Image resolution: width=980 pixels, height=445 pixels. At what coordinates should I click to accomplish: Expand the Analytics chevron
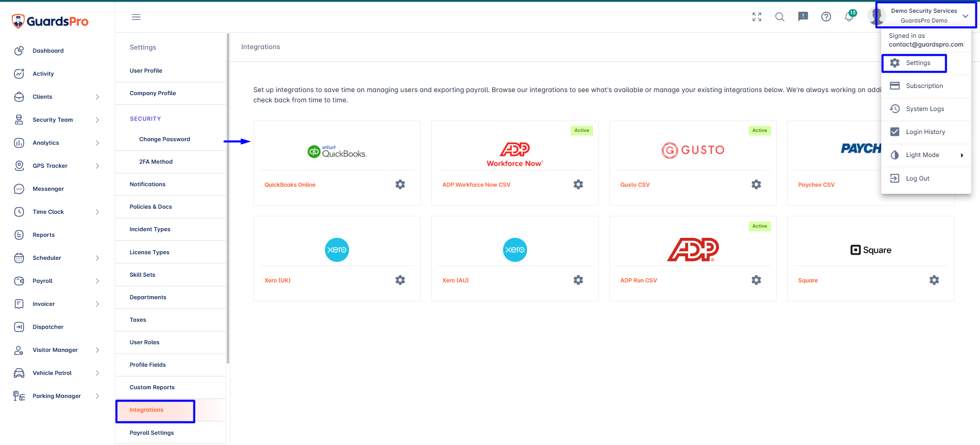point(97,143)
